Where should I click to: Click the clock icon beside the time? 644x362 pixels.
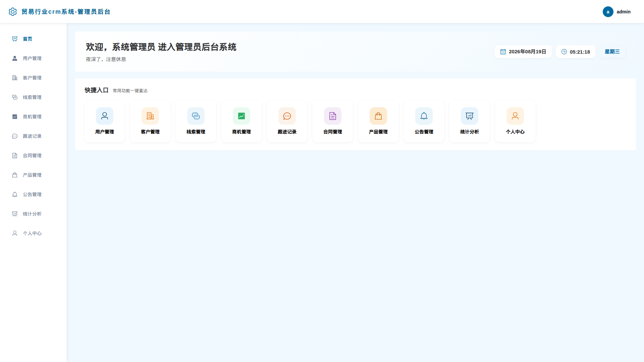[x=564, y=52]
